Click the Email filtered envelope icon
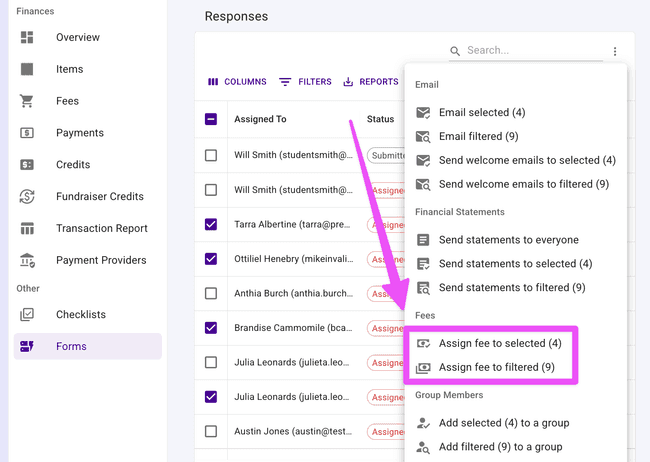 (x=423, y=136)
